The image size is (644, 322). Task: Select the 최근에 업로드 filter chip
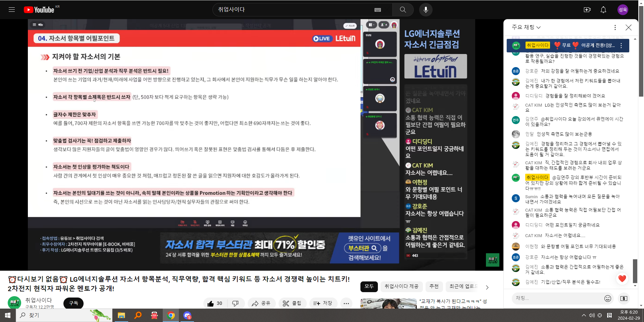[463, 286]
